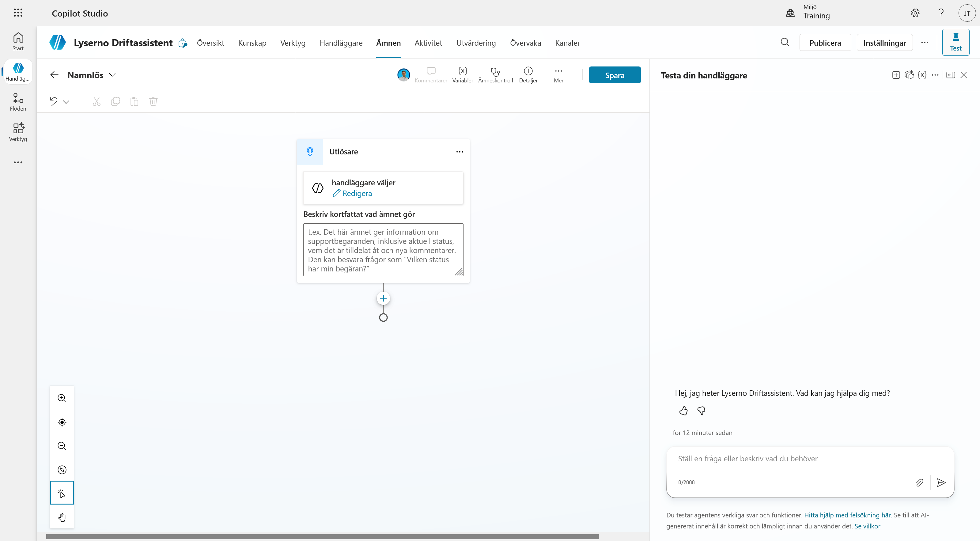Switch to the Kanaler tab
Screen dimensions: 980x541
tap(567, 43)
